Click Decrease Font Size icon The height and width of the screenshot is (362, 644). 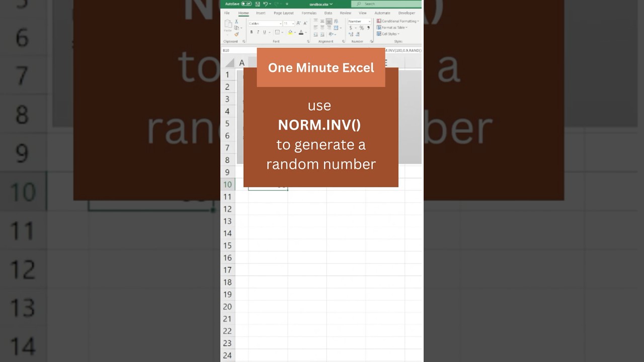click(x=305, y=23)
